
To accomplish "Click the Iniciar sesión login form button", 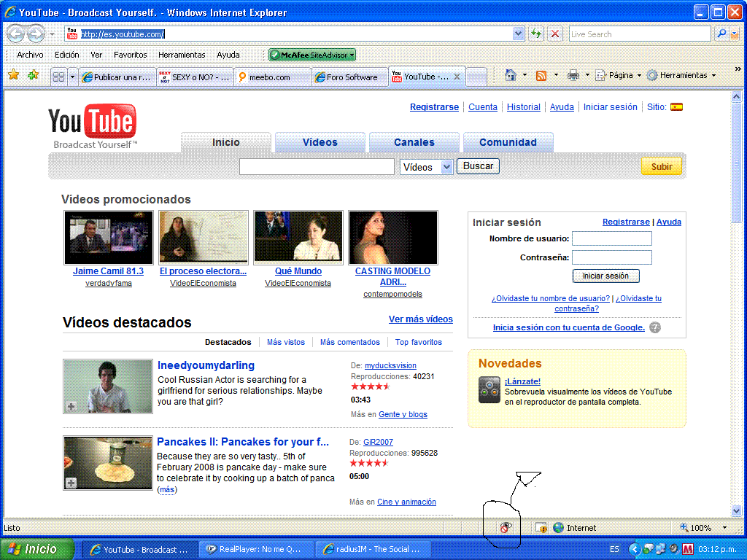I will (x=605, y=276).
